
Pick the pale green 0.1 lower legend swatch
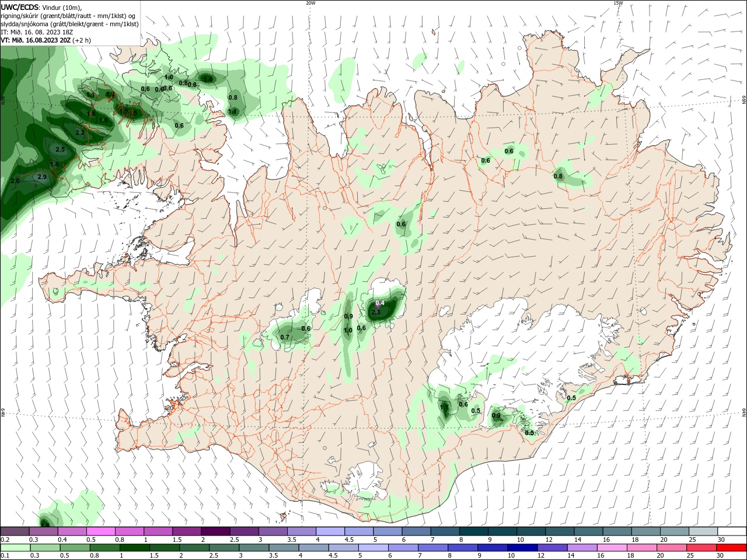click(16, 548)
